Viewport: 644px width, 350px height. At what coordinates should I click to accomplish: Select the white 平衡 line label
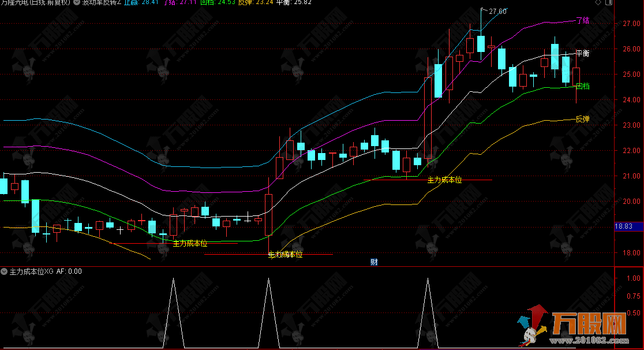[582, 54]
